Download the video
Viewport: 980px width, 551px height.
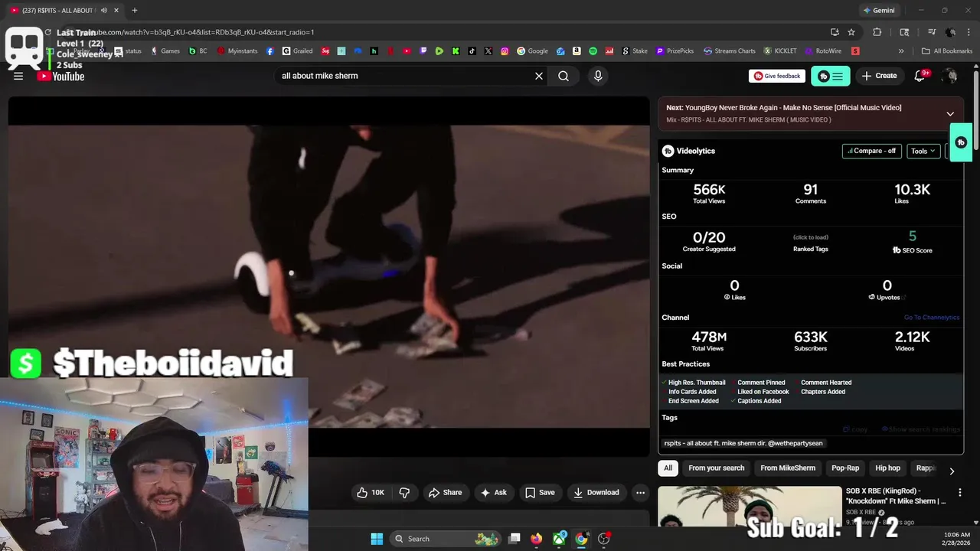pos(596,492)
